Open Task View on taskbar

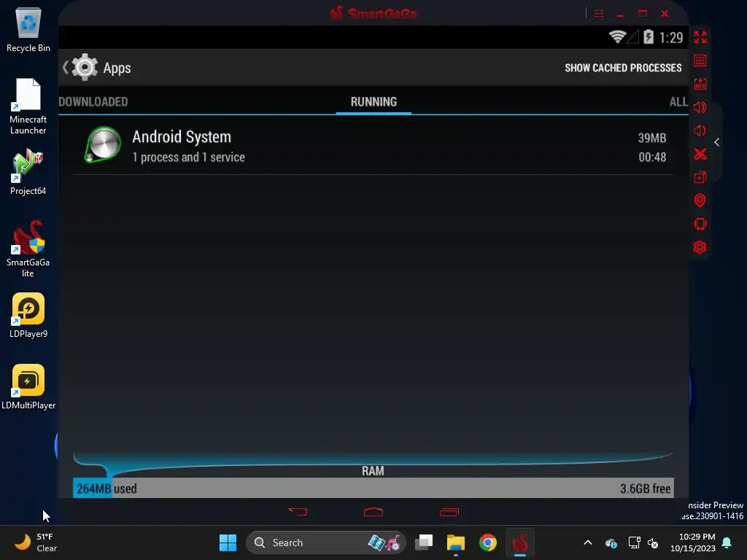424,542
